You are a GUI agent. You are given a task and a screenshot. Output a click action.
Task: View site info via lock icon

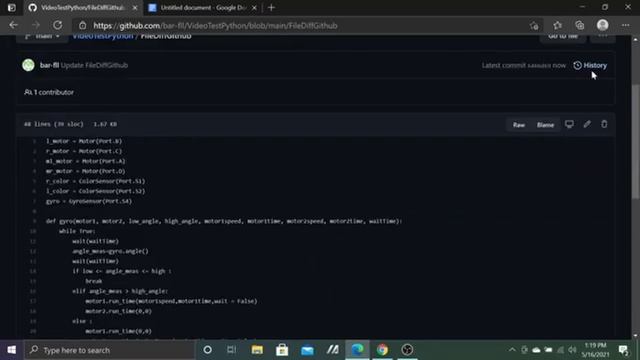pos(82,25)
